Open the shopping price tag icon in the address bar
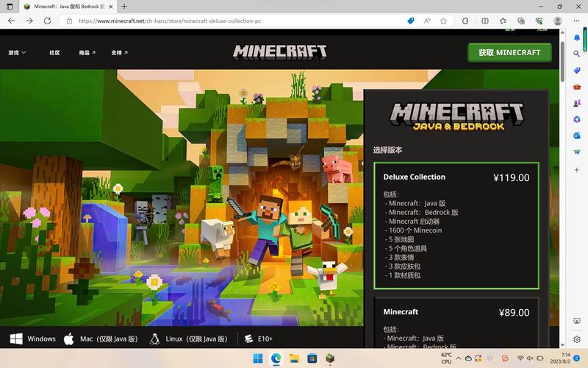Image resolution: width=588 pixels, height=368 pixels. [x=412, y=21]
